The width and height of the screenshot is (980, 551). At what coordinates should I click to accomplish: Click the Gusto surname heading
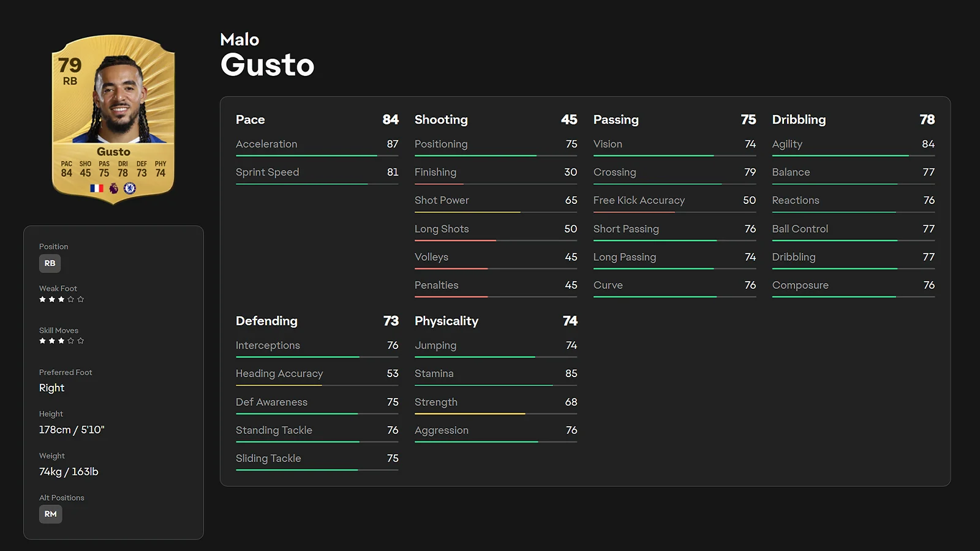click(x=268, y=65)
